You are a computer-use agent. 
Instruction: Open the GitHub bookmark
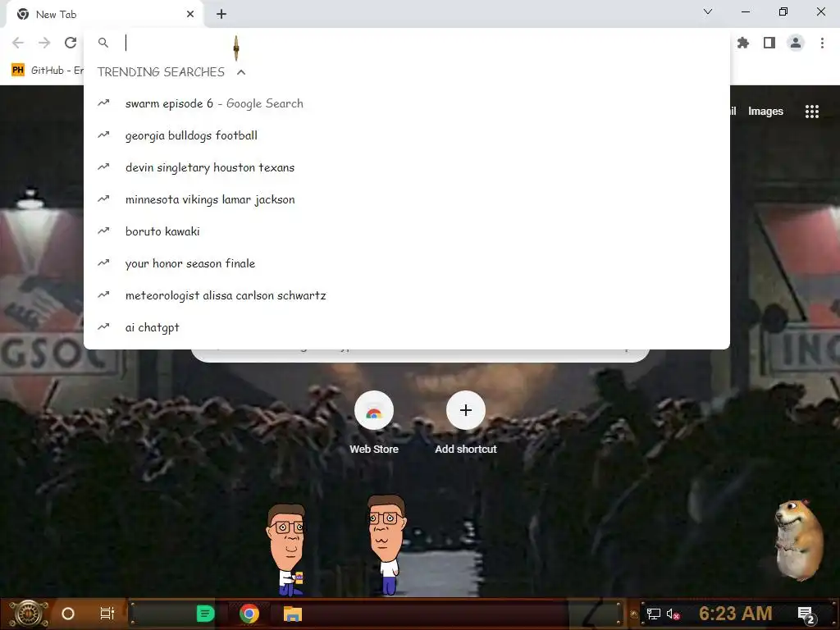tap(47, 71)
